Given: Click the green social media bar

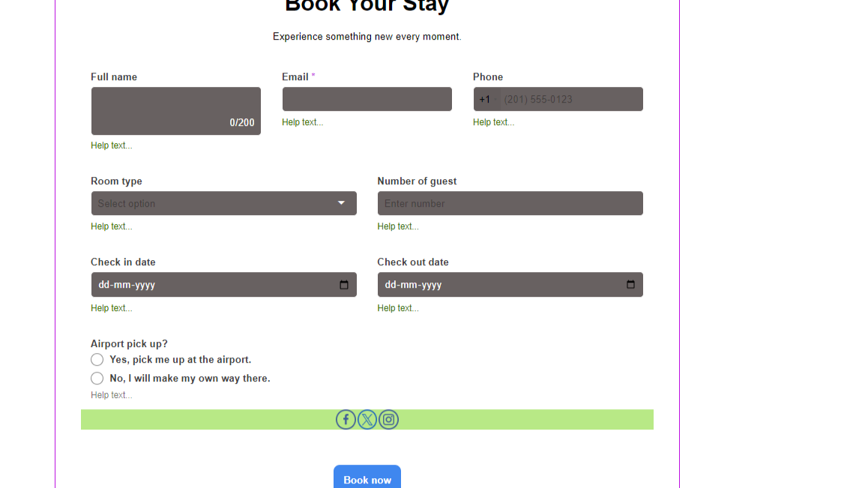Looking at the screenshot, I should point(367,419).
